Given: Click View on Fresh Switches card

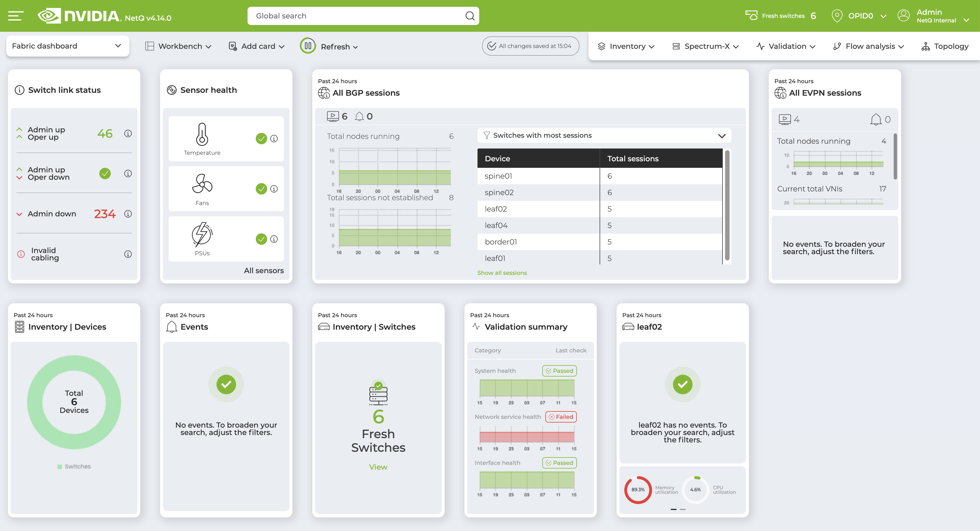Looking at the screenshot, I should (x=378, y=467).
